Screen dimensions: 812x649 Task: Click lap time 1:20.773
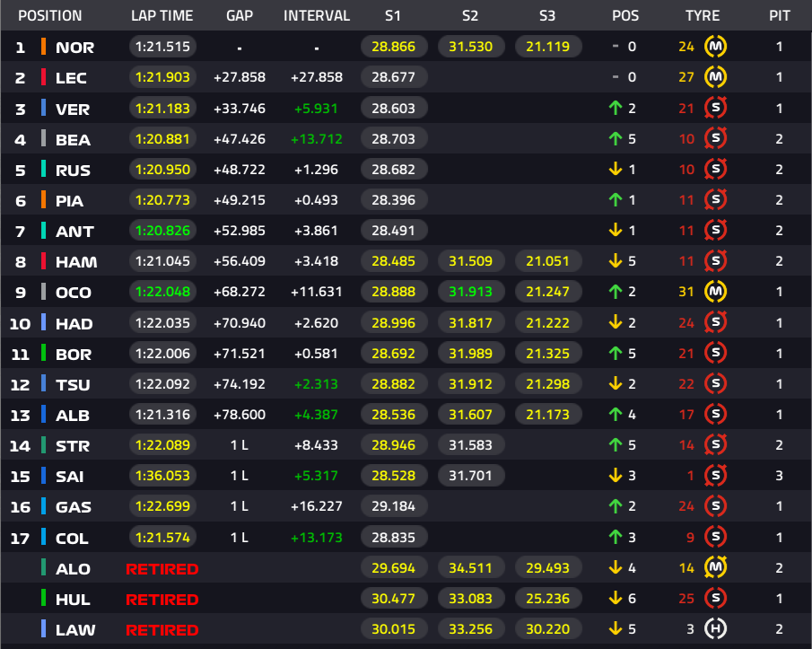162,200
